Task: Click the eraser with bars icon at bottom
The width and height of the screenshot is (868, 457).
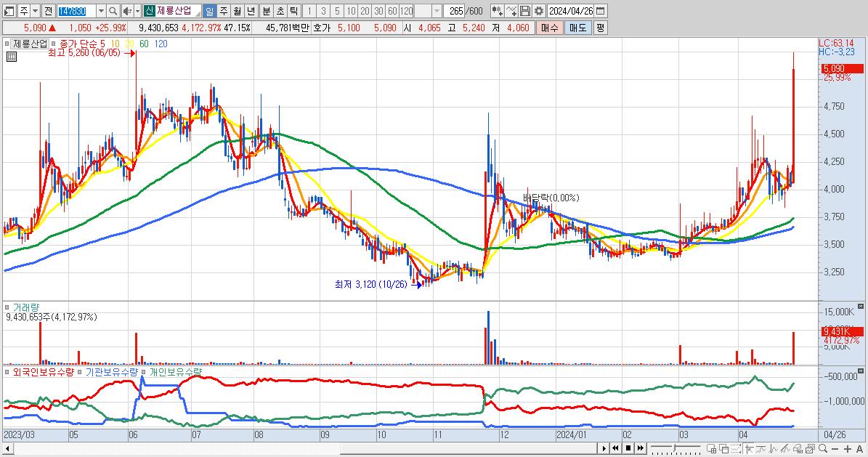Action: [x=798, y=449]
